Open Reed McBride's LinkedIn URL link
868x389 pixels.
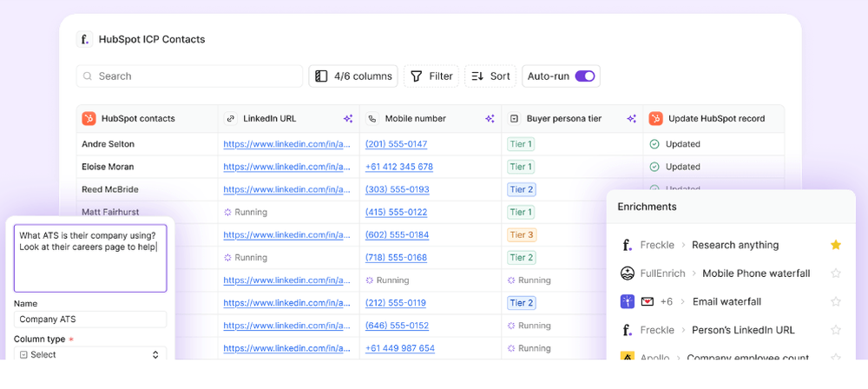(x=286, y=189)
